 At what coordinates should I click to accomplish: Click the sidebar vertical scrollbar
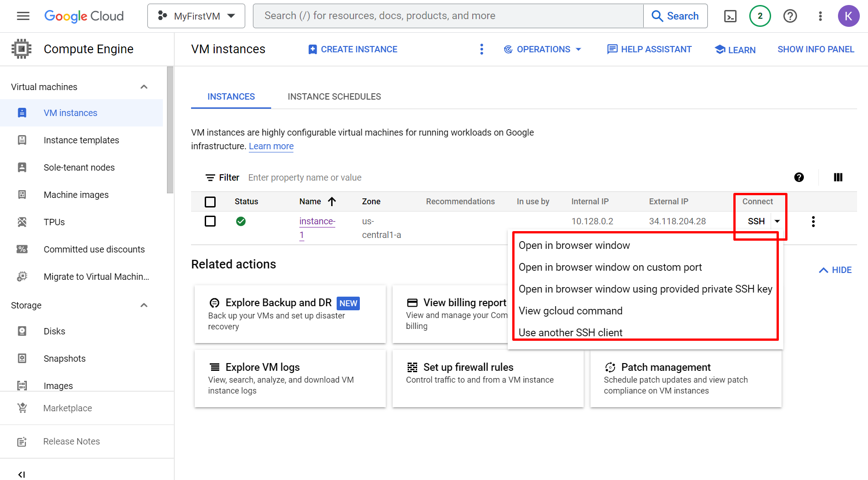pyautogui.click(x=170, y=130)
